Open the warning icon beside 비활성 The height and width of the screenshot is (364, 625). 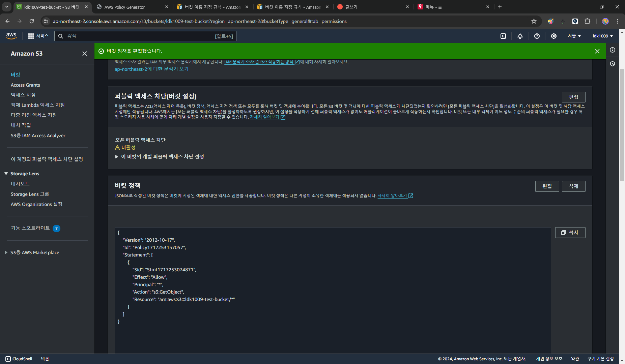(117, 148)
